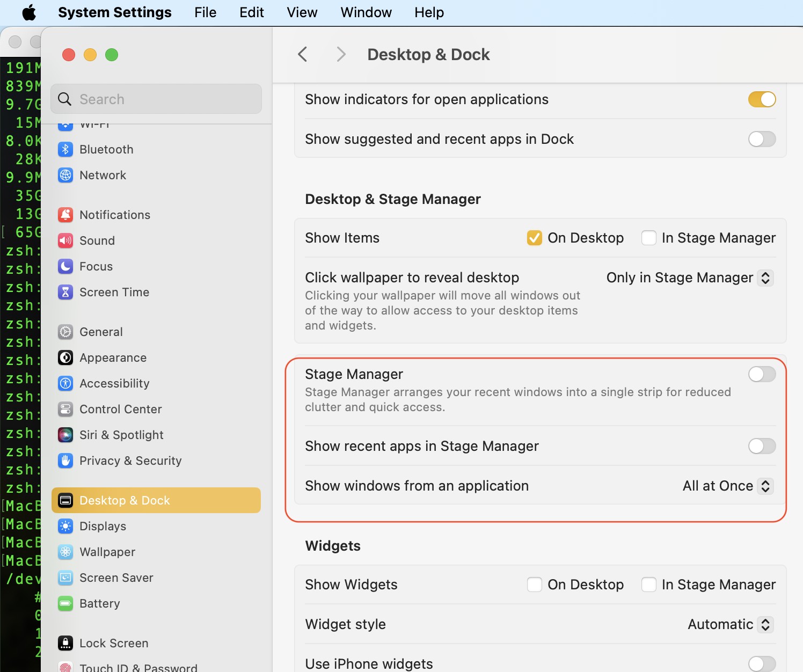Screen dimensions: 803x672
Task: Click the Widgets section heading
Action: [333, 546]
